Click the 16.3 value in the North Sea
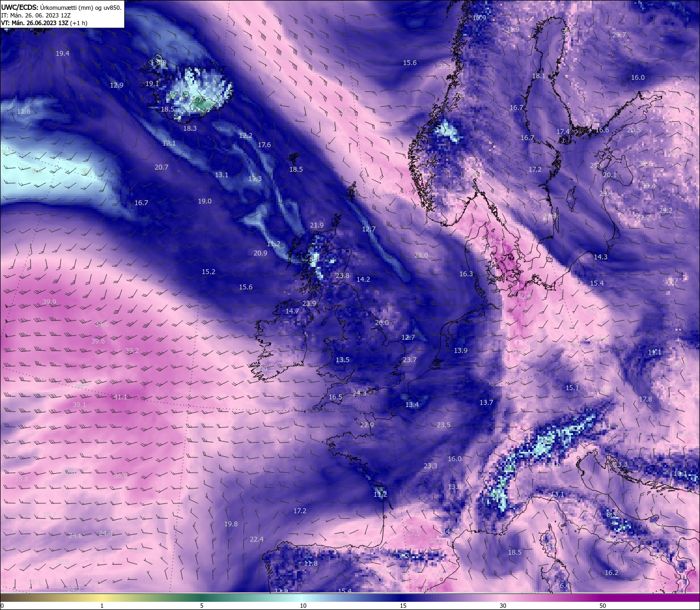700x610 pixels. coord(466,274)
